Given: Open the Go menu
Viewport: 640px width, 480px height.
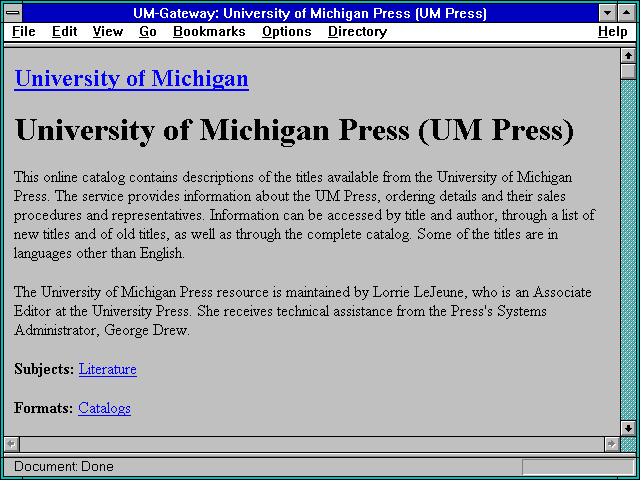Looking at the screenshot, I should click(147, 32).
